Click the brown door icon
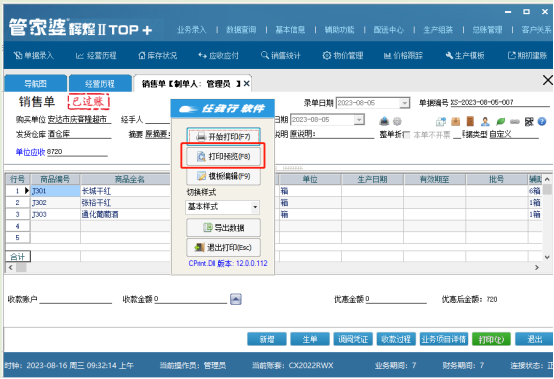 pyautogui.click(x=470, y=121)
